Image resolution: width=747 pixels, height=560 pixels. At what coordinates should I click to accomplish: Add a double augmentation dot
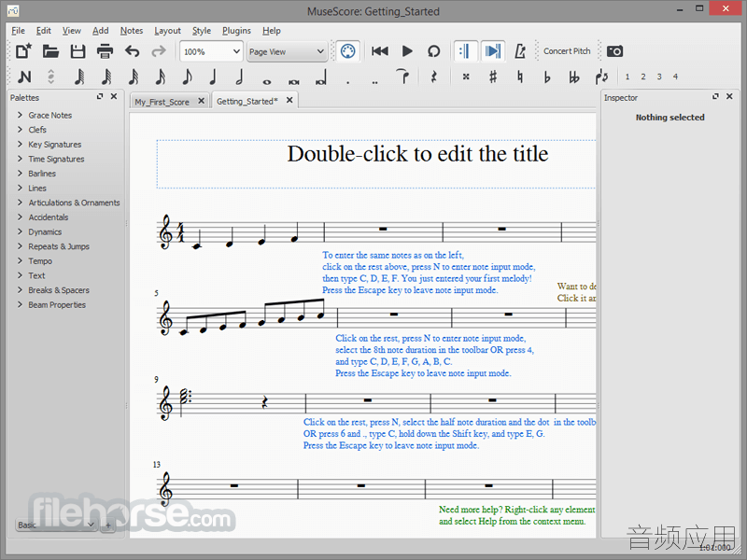click(x=375, y=81)
